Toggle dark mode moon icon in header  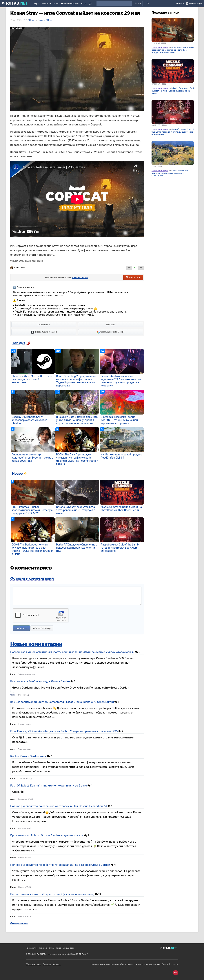pos(148,3)
